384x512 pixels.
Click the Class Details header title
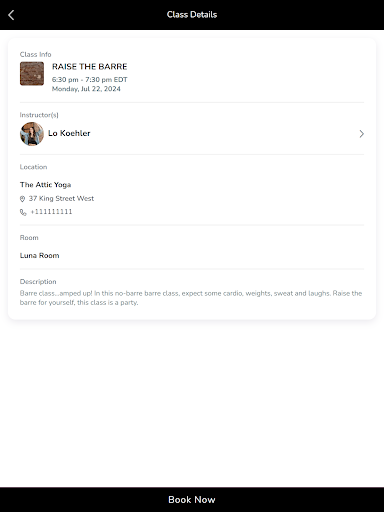pyautogui.click(x=192, y=15)
